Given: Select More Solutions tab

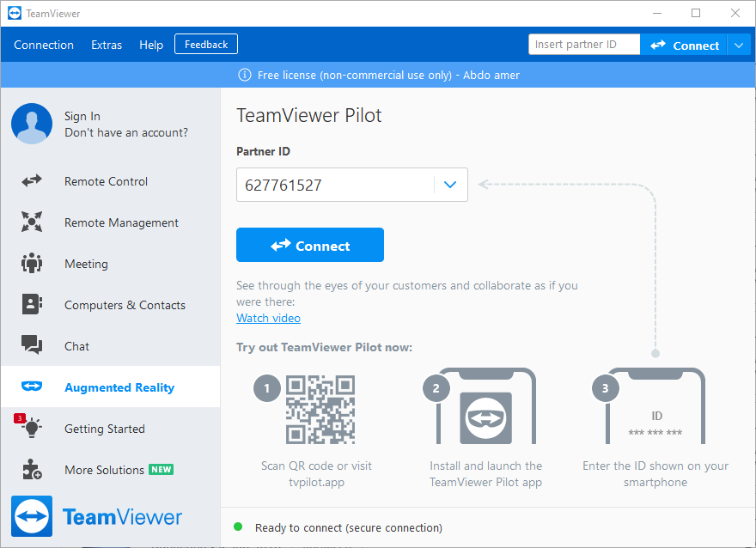Looking at the screenshot, I should (x=111, y=469).
